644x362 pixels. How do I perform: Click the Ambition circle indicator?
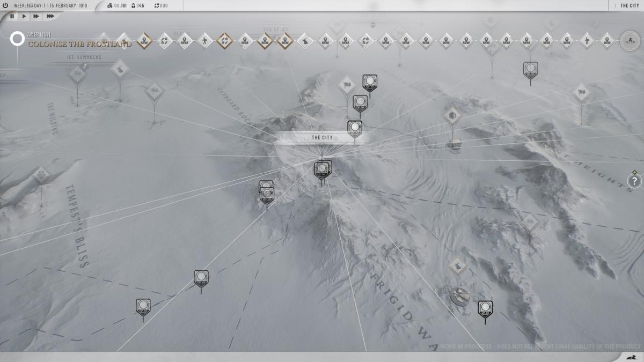pyautogui.click(x=18, y=39)
